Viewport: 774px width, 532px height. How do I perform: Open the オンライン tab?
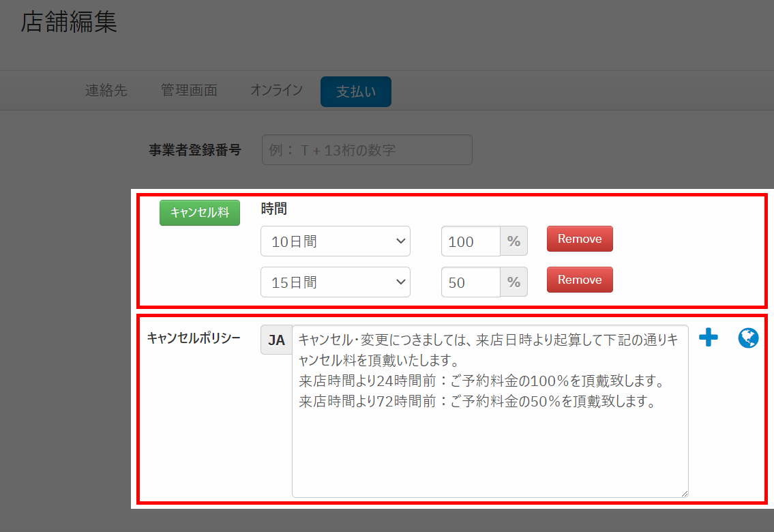[276, 91]
